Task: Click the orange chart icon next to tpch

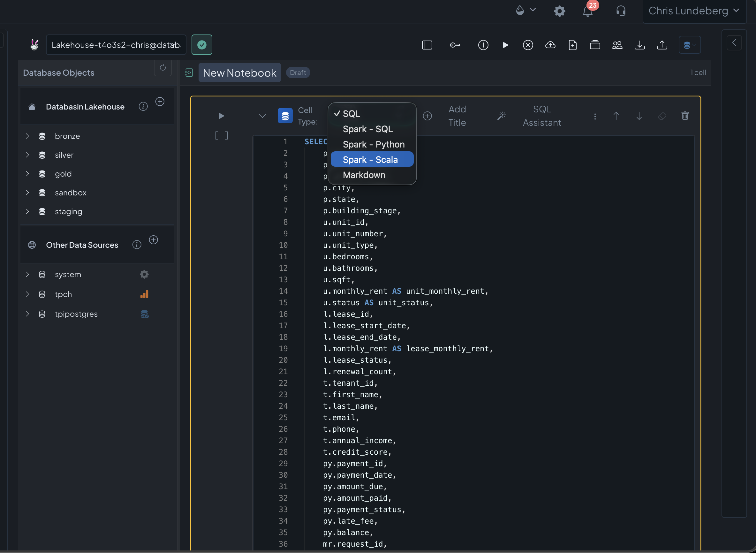Action: point(144,294)
